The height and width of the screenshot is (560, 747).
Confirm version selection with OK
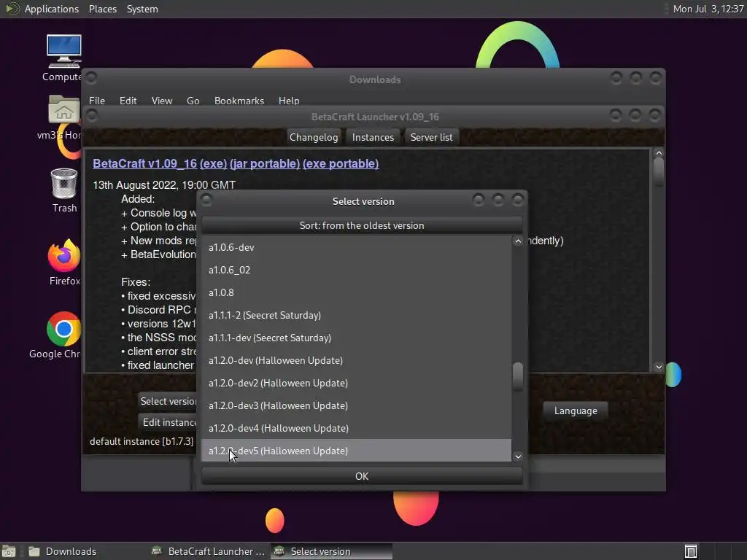362,476
